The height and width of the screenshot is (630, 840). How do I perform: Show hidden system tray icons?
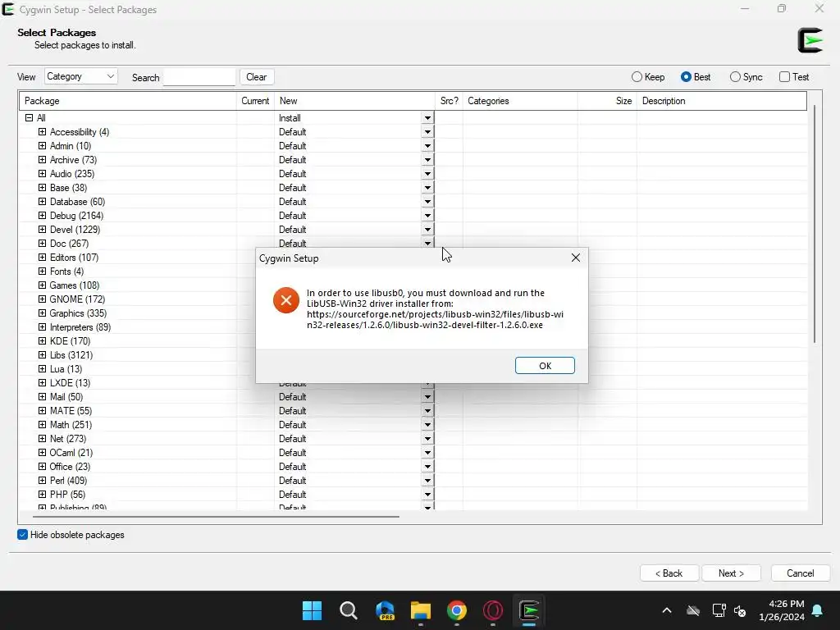pos(666,610)
